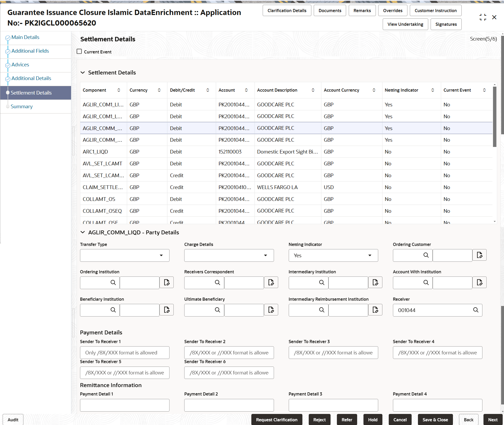Screen dimensions: 504x425
Task: Open Receivers Correspondent details icon
Action: (271, 282)
